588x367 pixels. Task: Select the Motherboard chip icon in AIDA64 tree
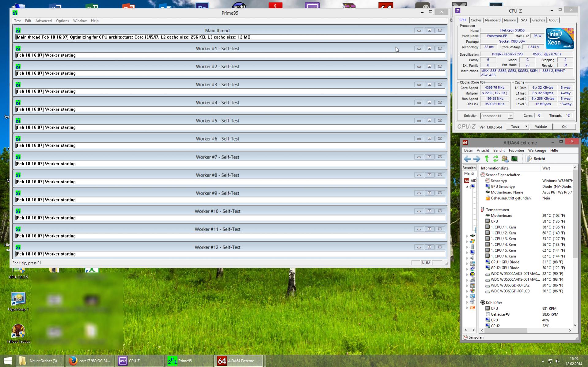472,236
